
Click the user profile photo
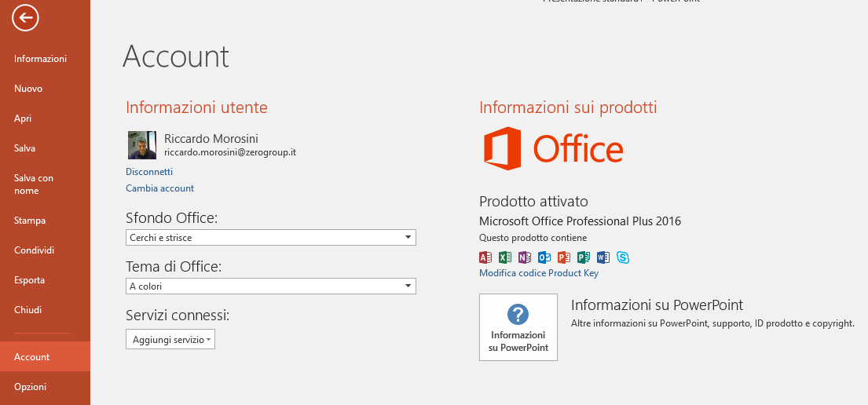pos(142,145)
